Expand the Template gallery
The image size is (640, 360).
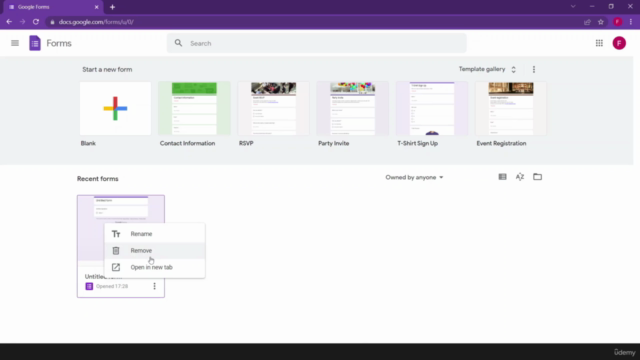point(487,69)
